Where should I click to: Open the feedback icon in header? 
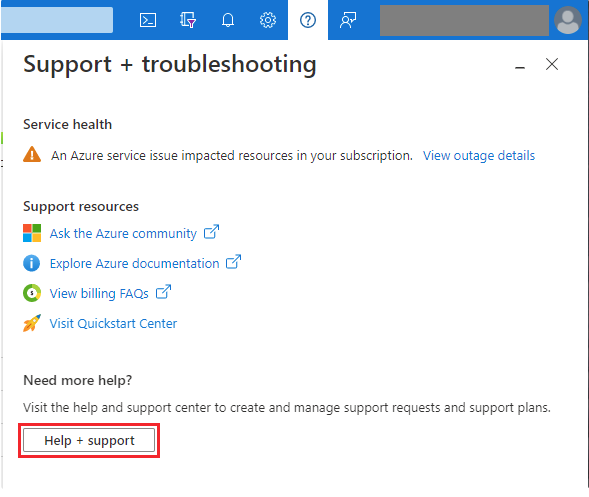pos(348,20)
